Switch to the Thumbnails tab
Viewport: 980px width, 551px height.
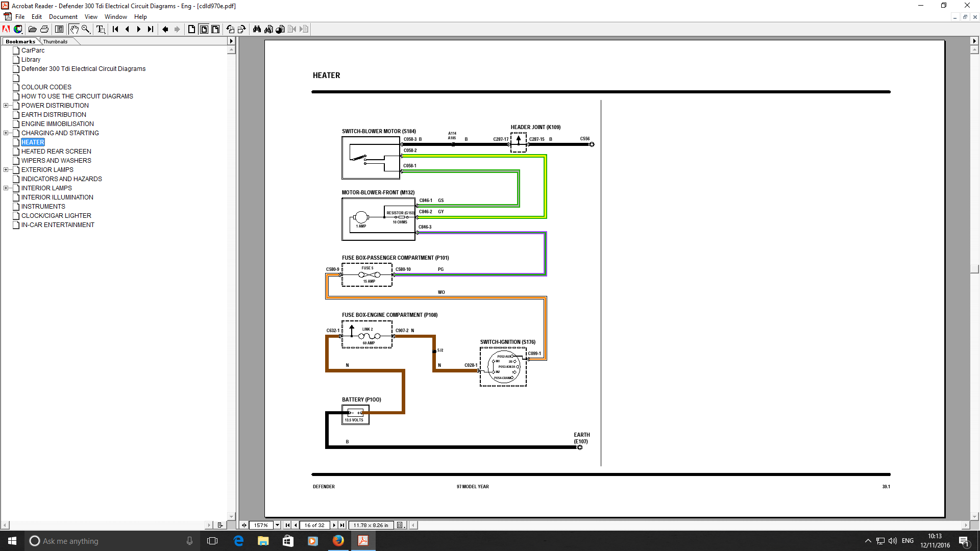click(x=55, y=41)
